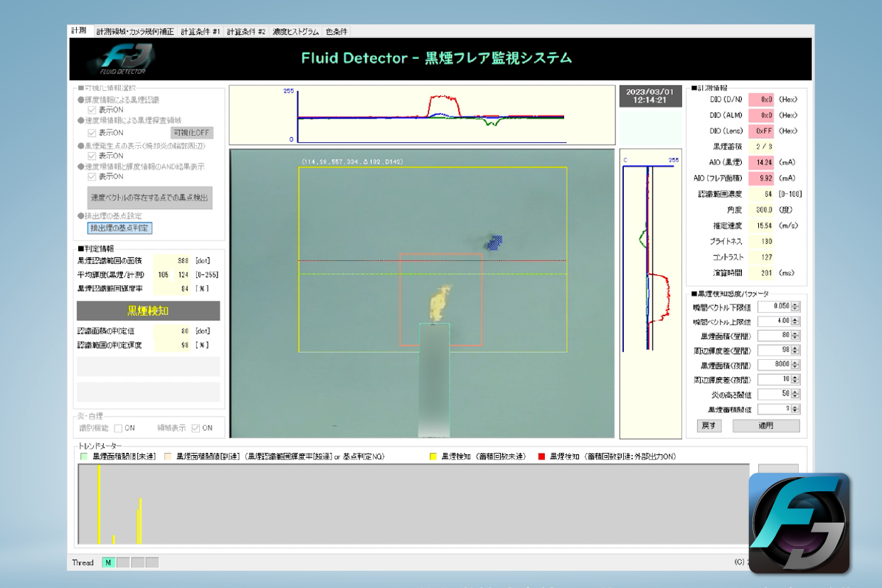Screen dimensions: 882x588
Task: Click the 周辺輝度差(昼間) value field
Action: [x=774, y=351]
